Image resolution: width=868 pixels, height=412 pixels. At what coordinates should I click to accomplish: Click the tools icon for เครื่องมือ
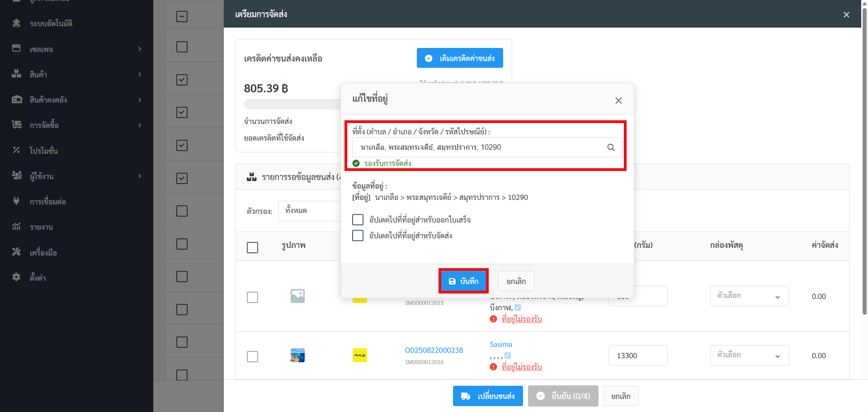click(16, 252)
